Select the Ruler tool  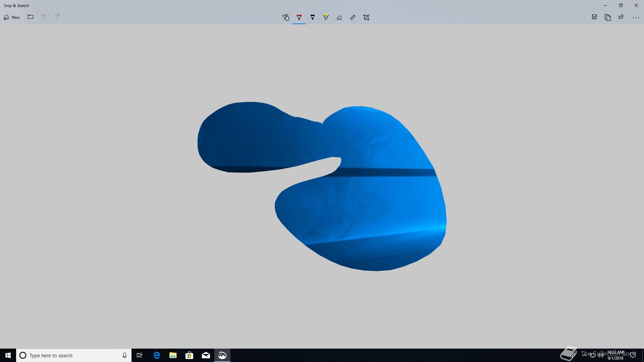tap(353, 17)
